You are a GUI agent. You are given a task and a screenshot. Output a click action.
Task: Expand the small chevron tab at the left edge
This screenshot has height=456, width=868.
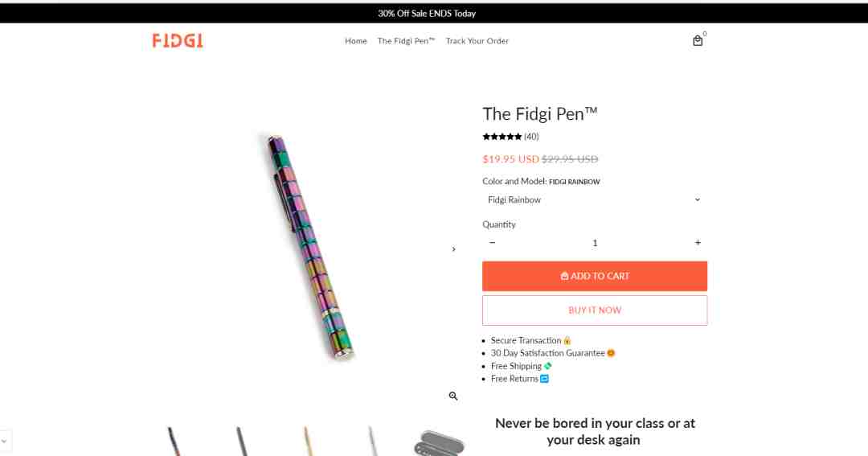(x=5, y=442)
